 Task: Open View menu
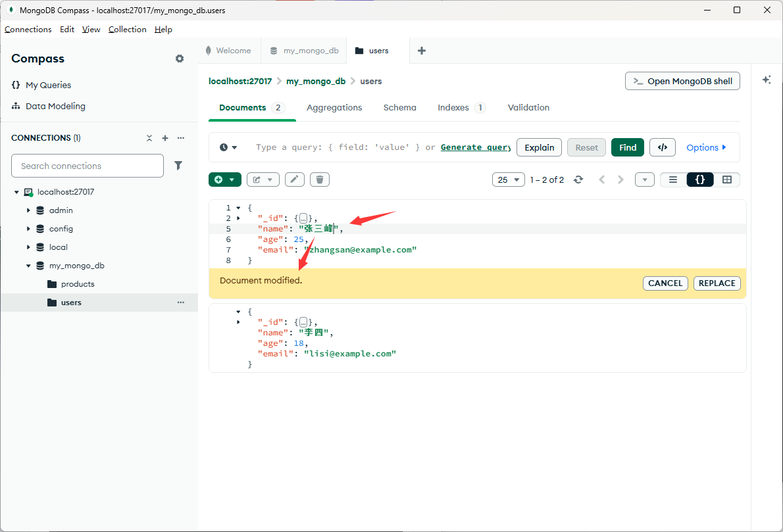click(91, 30)
